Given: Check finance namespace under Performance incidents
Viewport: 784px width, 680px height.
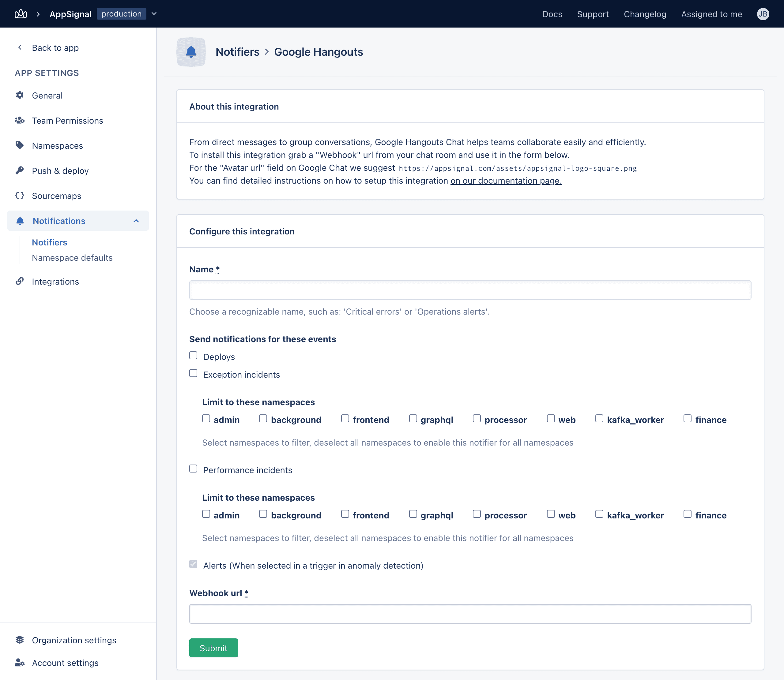Looking at the screenshot, I should click(688, 514).
